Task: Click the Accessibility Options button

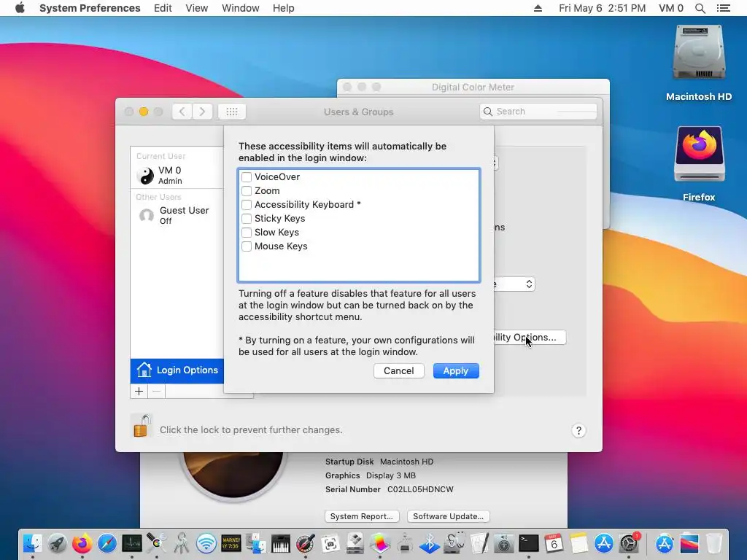Action: pyautogui.click(x=530, y=337)
